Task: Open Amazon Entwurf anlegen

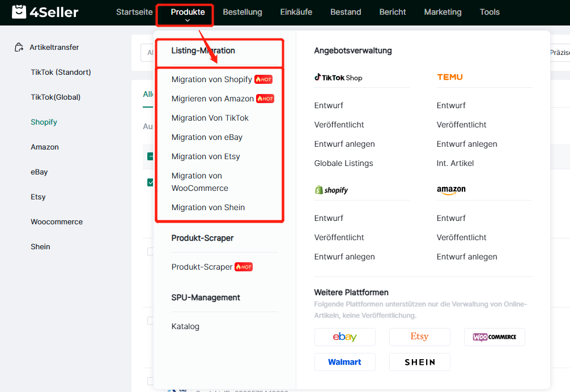Action: click(467, 257)
